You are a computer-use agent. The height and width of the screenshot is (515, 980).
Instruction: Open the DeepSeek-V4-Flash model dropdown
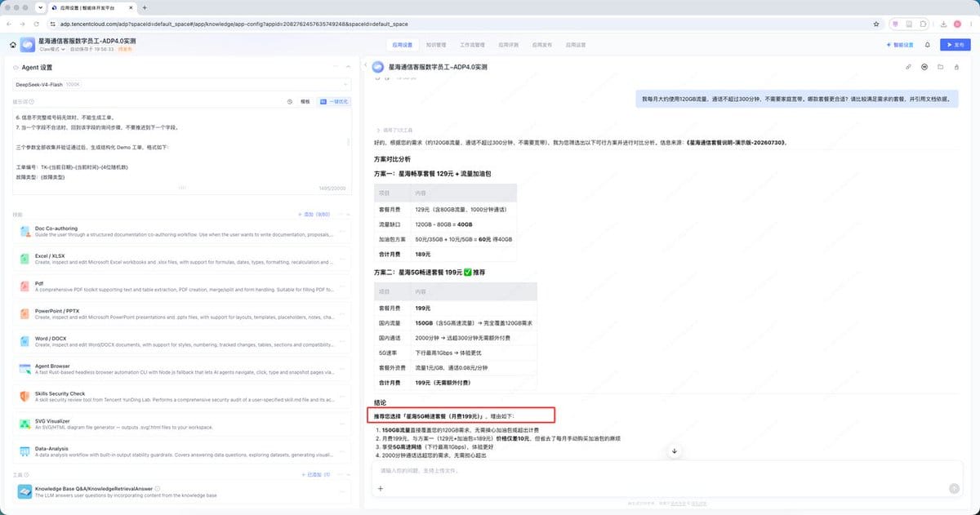click(183, 84)
